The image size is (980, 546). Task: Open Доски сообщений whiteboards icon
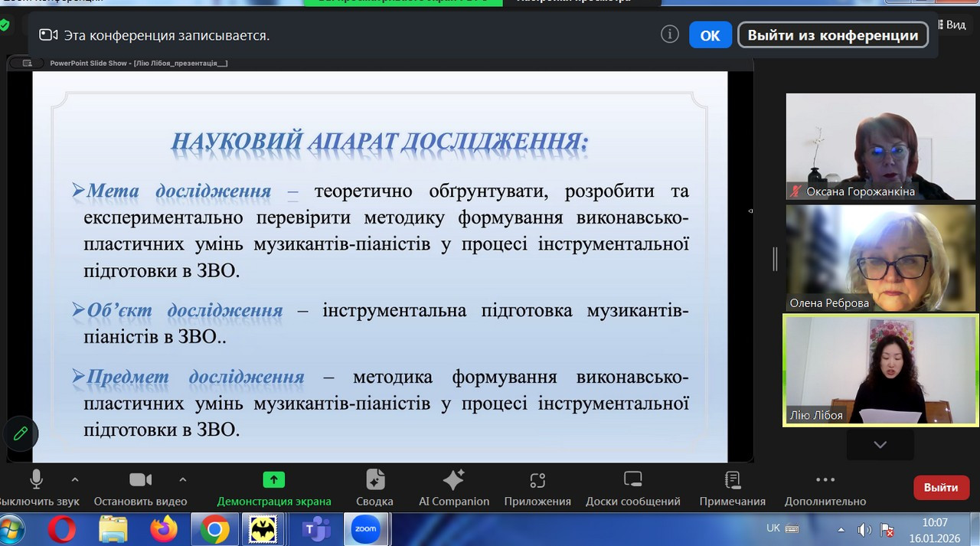[632, 480]
